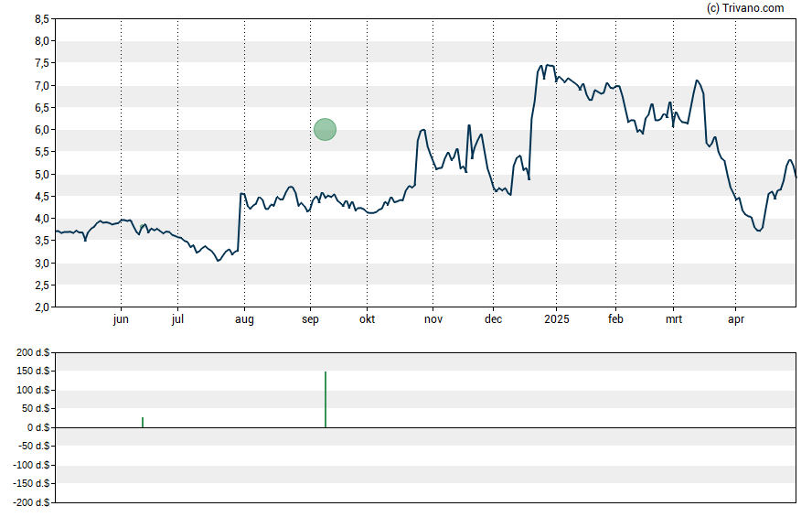This screenshot has height=517, width=812.
Task: Click the large green circle marker in September
Action: tap(326, 130)
